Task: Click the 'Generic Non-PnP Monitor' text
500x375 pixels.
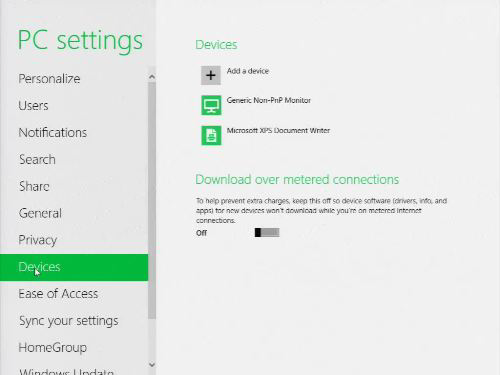Action: point(269,100)
